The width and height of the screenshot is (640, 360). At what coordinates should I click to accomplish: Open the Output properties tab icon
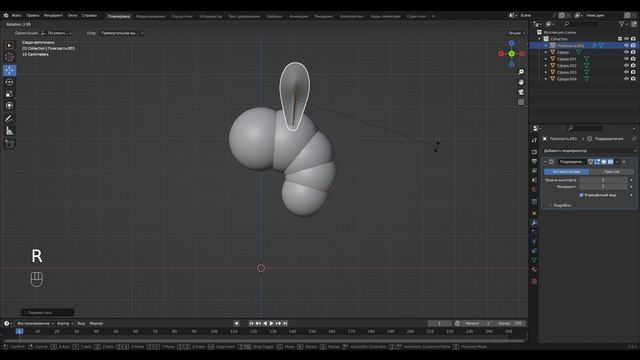(x=534, y=162)
